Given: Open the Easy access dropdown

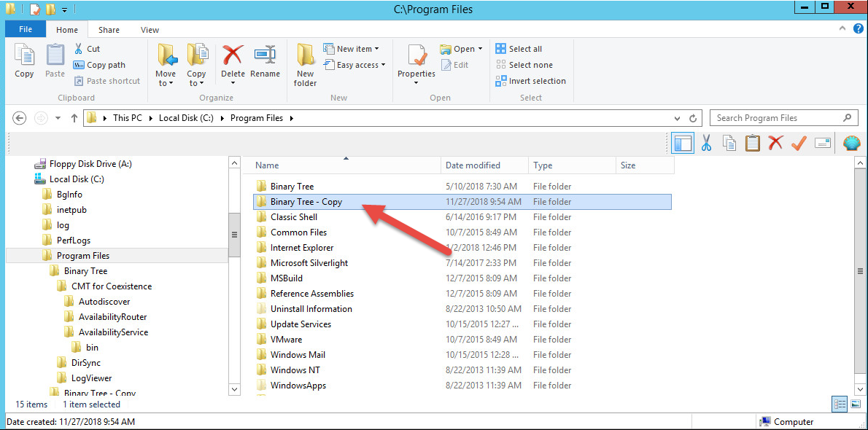Looking at the screenshot, I should point(354,65).
